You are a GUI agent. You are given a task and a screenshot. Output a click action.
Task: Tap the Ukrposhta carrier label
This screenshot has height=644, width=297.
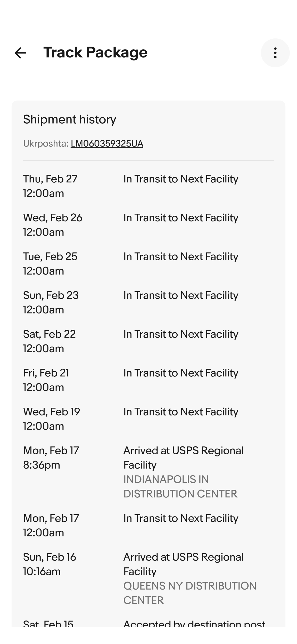coord(46,143)
